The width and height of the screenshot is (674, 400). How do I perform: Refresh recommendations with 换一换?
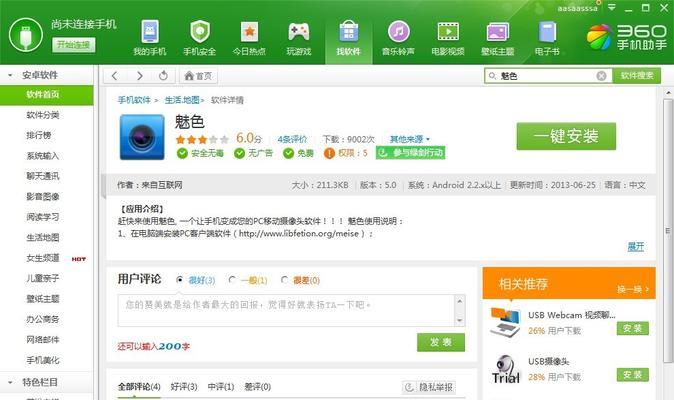pos(633,289)
